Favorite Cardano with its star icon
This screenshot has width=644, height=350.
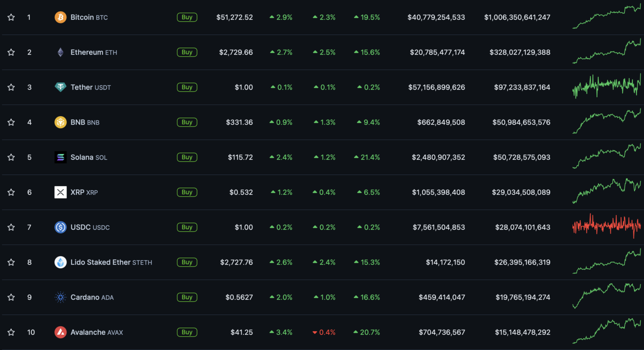point(11,297)
